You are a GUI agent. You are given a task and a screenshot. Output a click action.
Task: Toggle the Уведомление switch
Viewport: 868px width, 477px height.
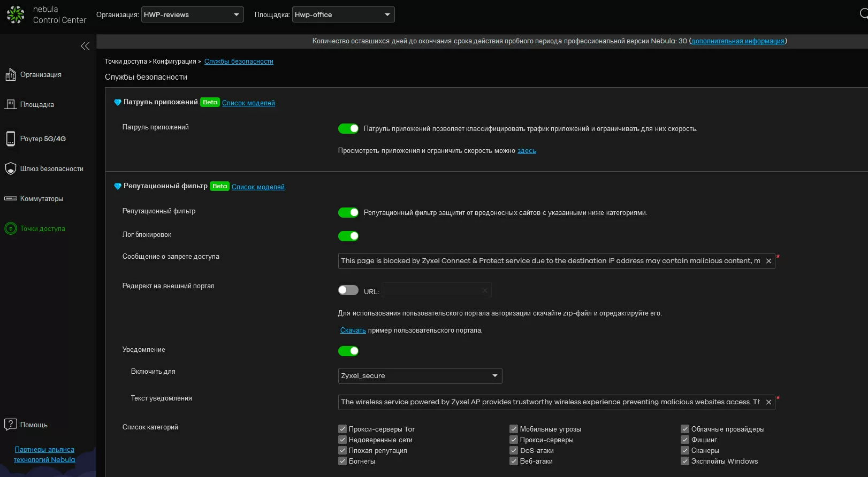coord(348,351)
